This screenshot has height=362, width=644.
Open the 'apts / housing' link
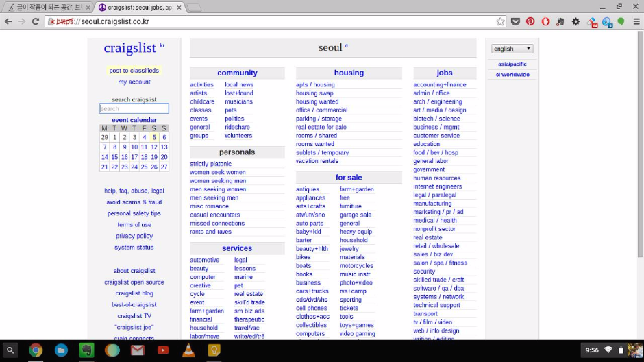(315, 85)
